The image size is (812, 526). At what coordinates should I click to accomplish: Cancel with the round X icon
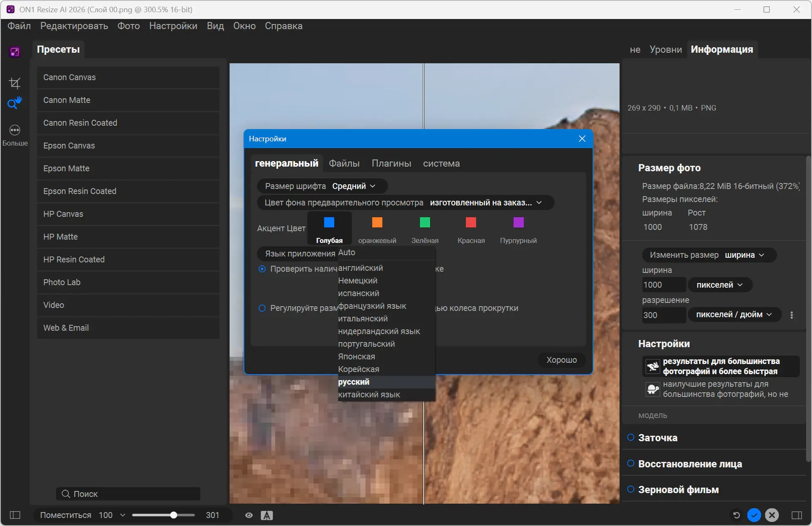pos(772,515)
